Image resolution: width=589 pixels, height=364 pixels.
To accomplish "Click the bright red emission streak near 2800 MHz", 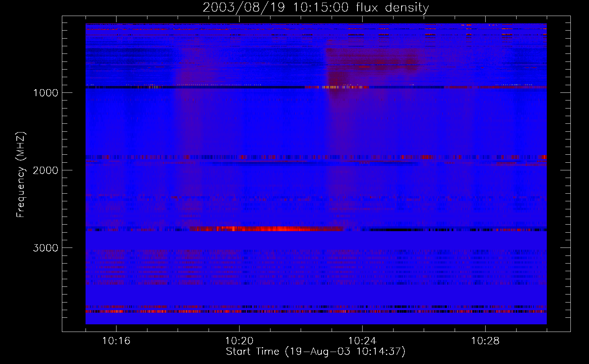I will point(266,229).
